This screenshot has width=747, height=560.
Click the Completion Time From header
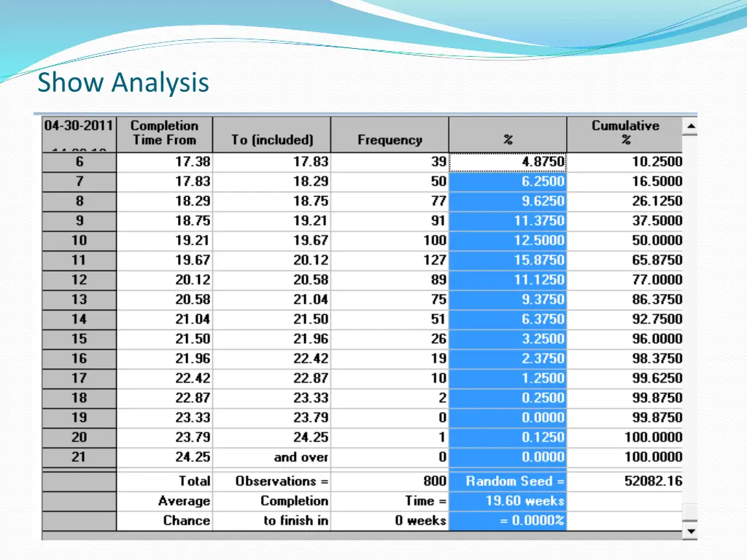click(164, 133)
